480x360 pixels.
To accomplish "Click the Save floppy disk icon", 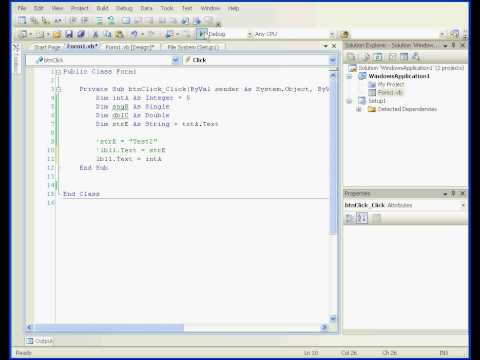I will click(x=69, y=34).
